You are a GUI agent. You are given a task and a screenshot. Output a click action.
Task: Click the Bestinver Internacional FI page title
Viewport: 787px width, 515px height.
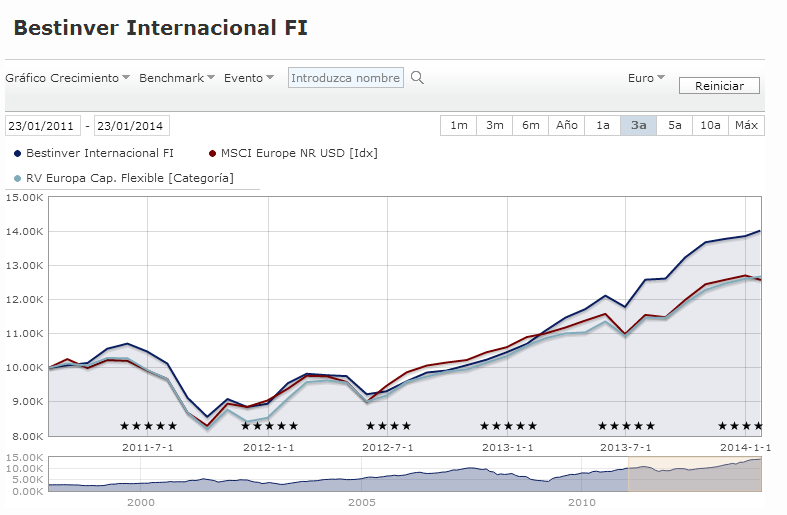(x=161, y=28)
